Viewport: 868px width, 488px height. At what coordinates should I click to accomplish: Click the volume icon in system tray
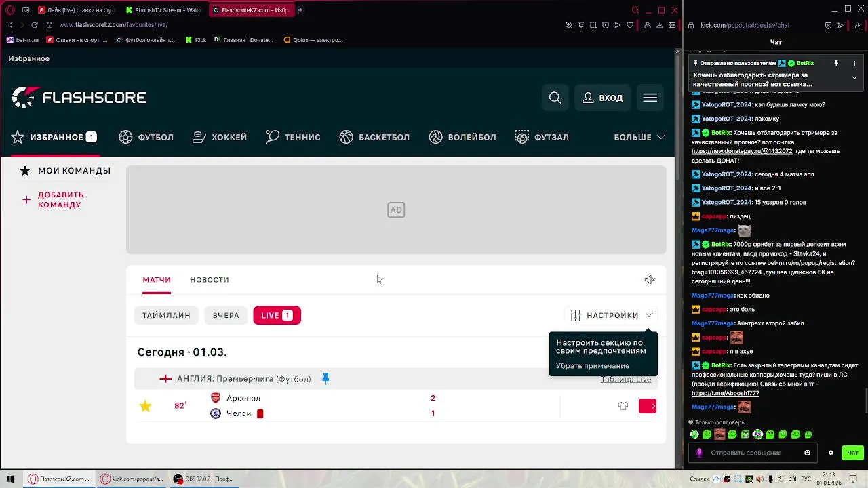pos(793,479)
